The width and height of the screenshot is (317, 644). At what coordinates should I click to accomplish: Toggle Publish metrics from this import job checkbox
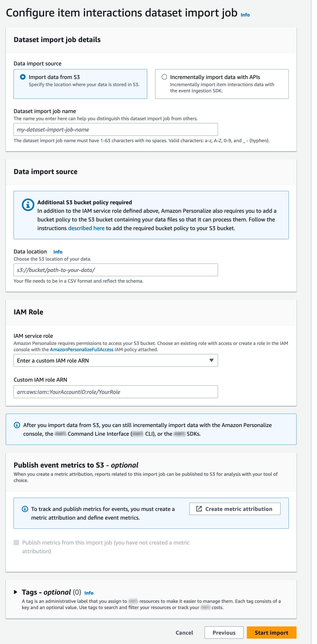(x=16, y=542)
